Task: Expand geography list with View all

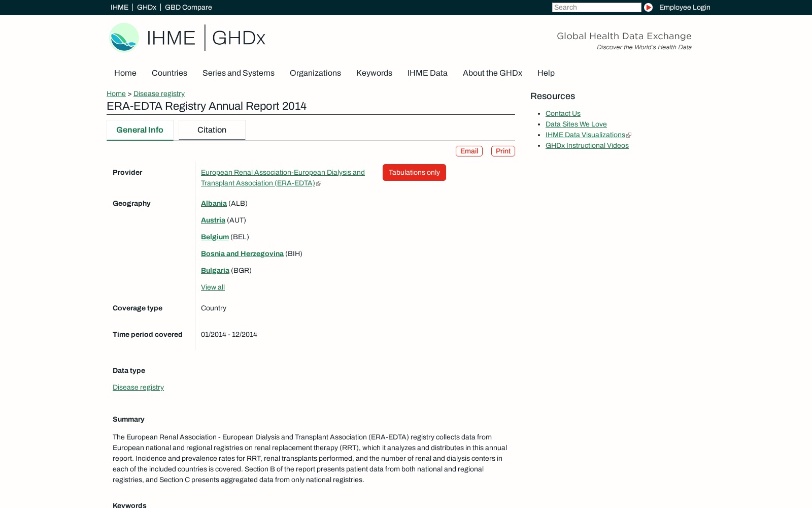Action: (x=213, y=288)
